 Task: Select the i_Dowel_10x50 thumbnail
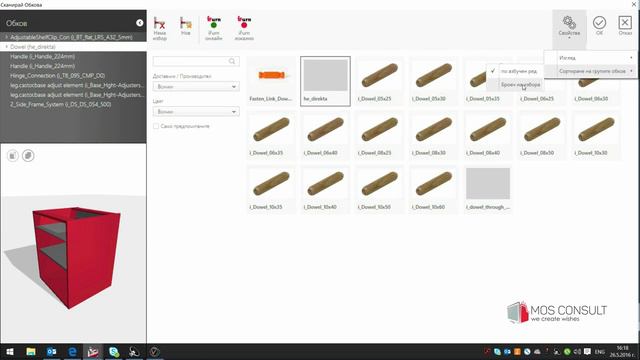[x=380, y=190]
